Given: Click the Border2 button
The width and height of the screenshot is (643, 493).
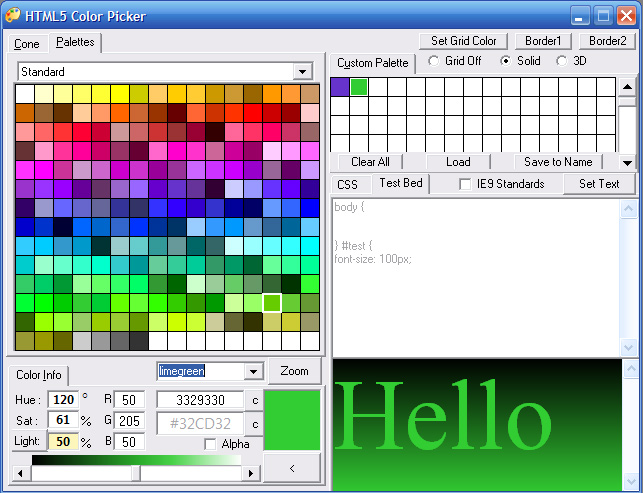Looking at the screenshot, I should tap(607, 41).
